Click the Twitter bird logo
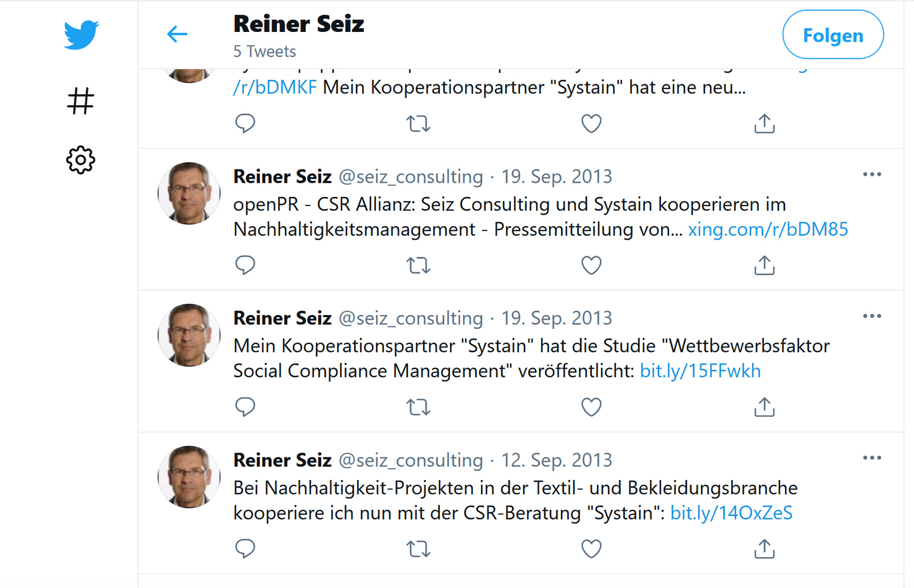The height and width of the screenshot is (588, 914). click(81, 34)
